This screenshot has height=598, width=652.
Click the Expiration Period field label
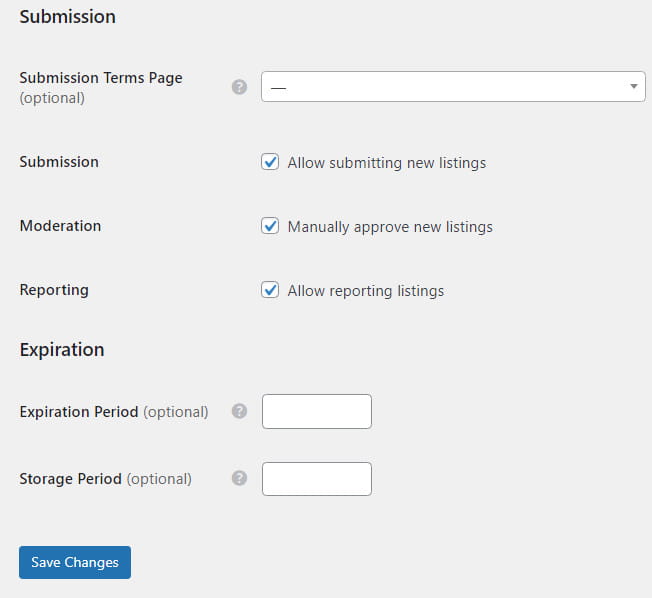tap(79, 412)
